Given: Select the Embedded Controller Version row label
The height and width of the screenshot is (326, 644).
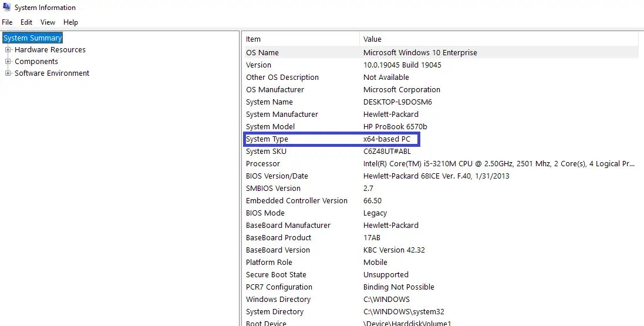Looking at the screenshot, I should point(296,201).
